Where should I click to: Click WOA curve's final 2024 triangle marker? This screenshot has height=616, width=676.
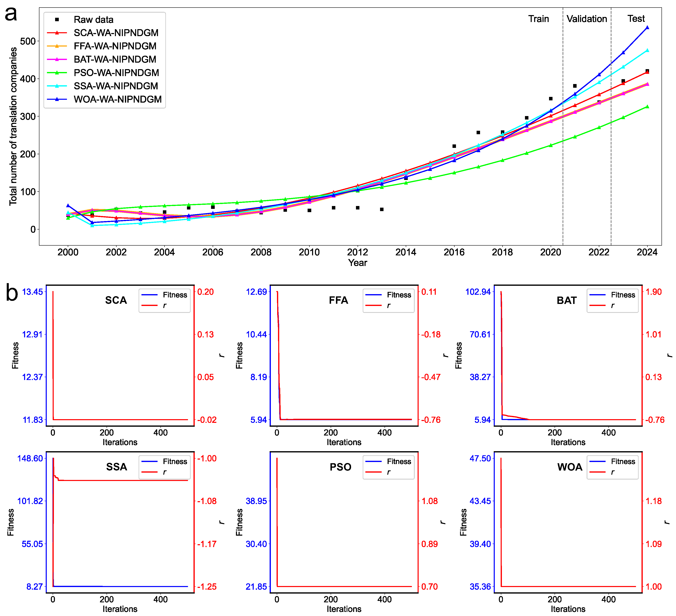(647, 28)
